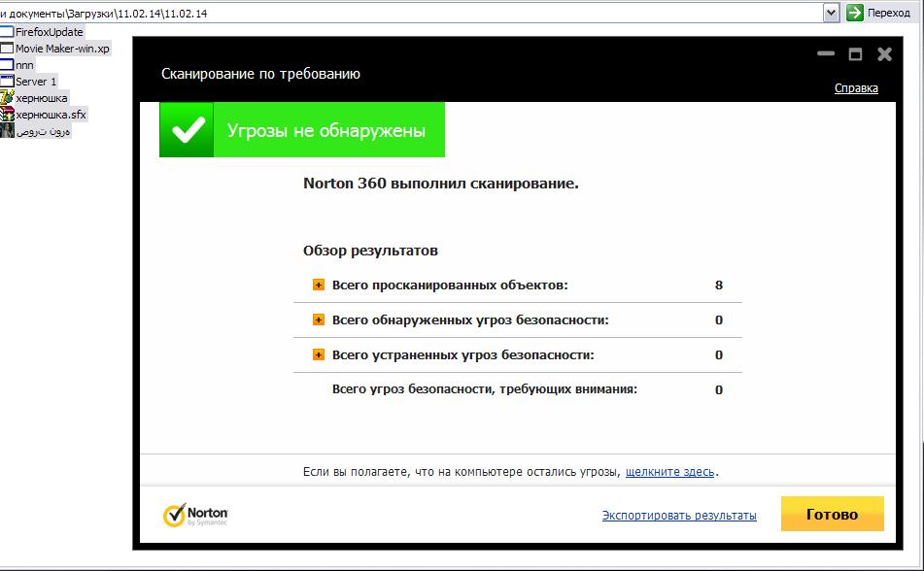The image size is (924, 571).
Task: Follow the щелкните здесь link
Action: [669, 471]
